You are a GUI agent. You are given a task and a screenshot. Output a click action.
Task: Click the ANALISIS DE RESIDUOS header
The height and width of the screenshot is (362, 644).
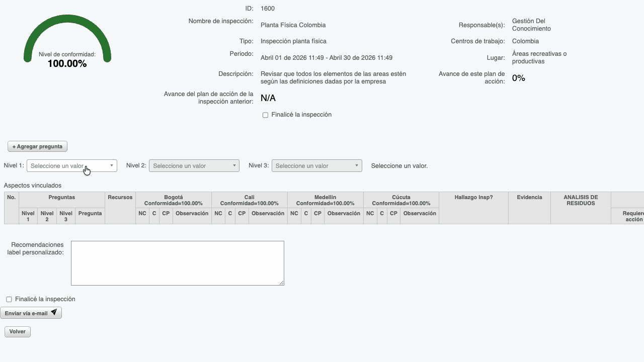pyautogui.click(x=581, y=200)
